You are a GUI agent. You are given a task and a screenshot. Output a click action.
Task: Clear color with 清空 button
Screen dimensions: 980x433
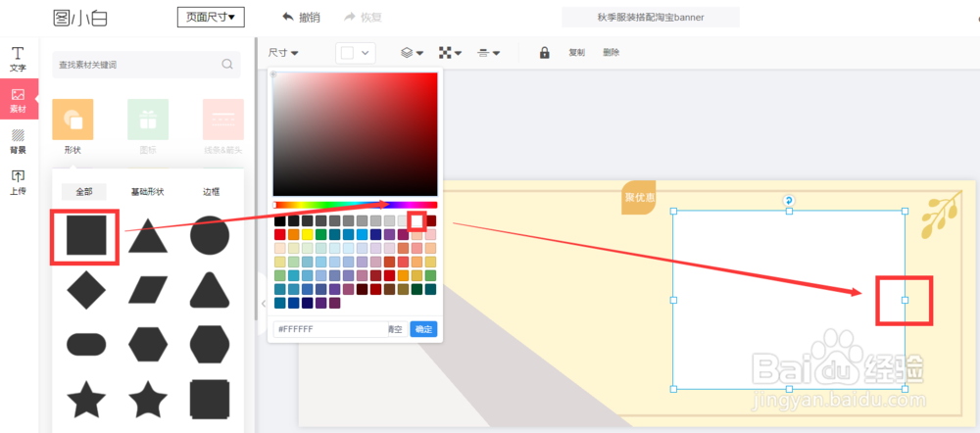tap(396, 329)
